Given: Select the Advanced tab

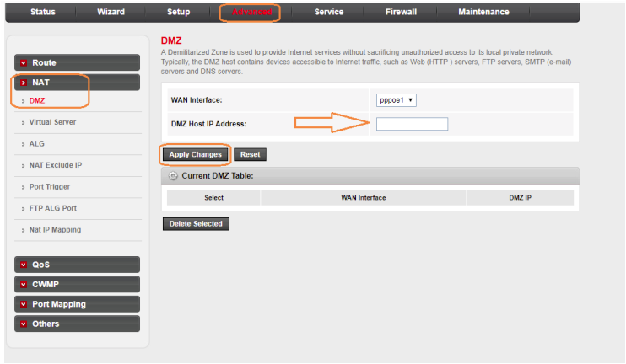Looking at the screenshot, I should click(x=250, y=12).
